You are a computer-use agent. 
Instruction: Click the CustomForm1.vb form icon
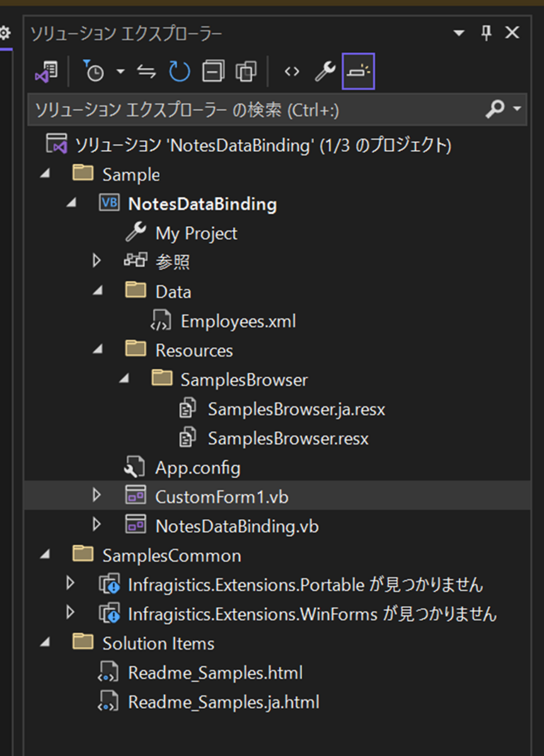(x=136, y=496)
